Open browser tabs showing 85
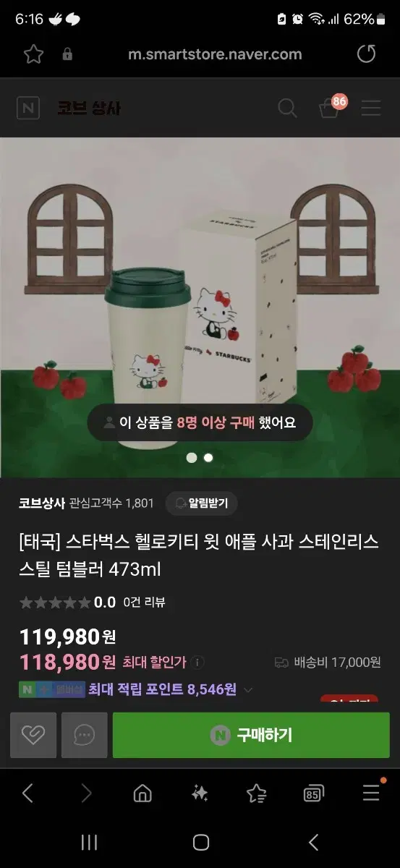The image size is (400, 868). [x=312, y=793]
